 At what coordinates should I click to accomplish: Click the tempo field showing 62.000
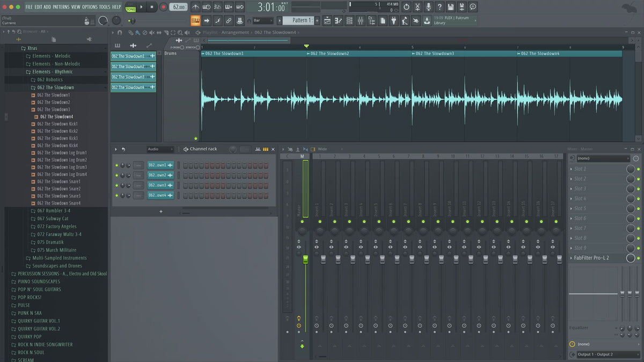178,7
